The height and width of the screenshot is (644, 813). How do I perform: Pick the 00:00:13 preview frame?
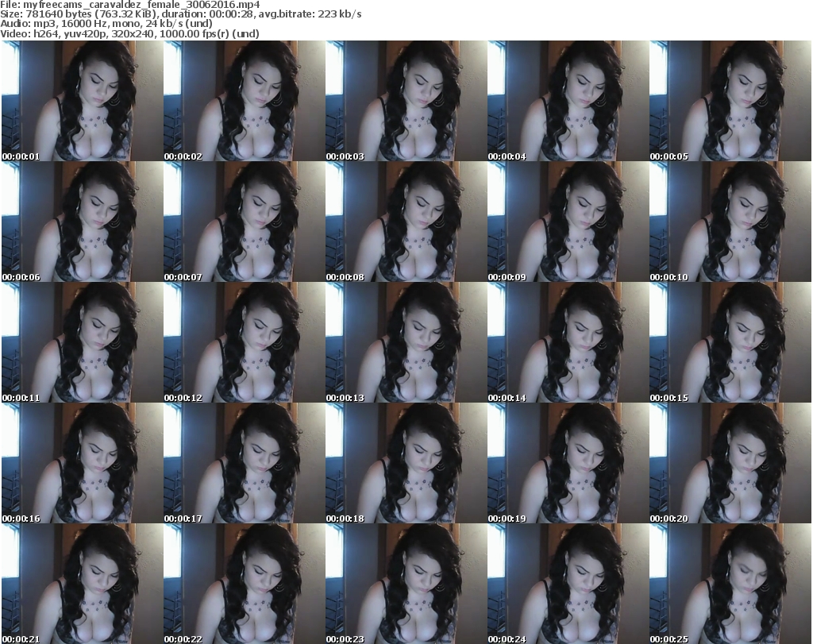[x=406, y=342]
